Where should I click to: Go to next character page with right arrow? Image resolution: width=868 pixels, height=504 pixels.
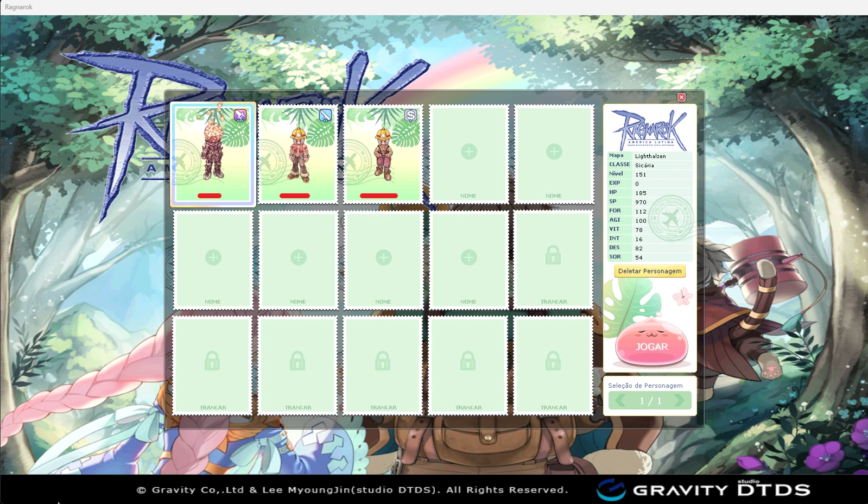click(x=679, y=401)
